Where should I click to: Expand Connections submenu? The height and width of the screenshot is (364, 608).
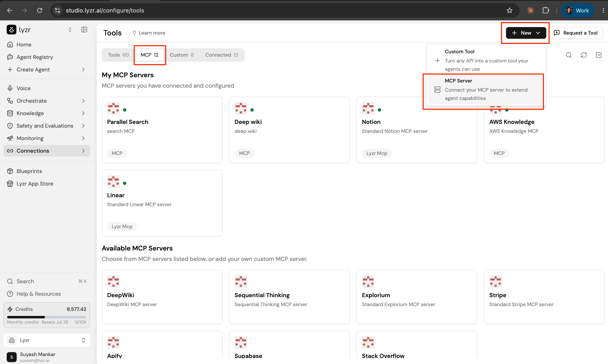point(83,151)
